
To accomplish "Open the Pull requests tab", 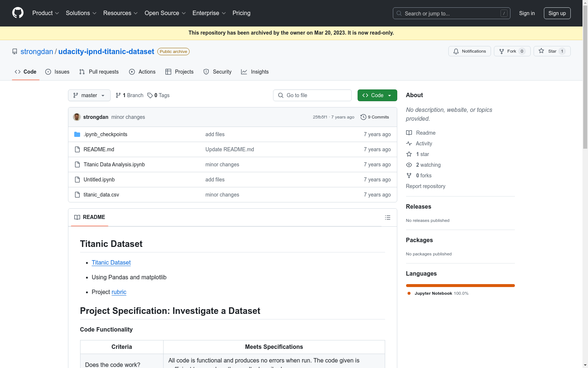I will point(99,72).
